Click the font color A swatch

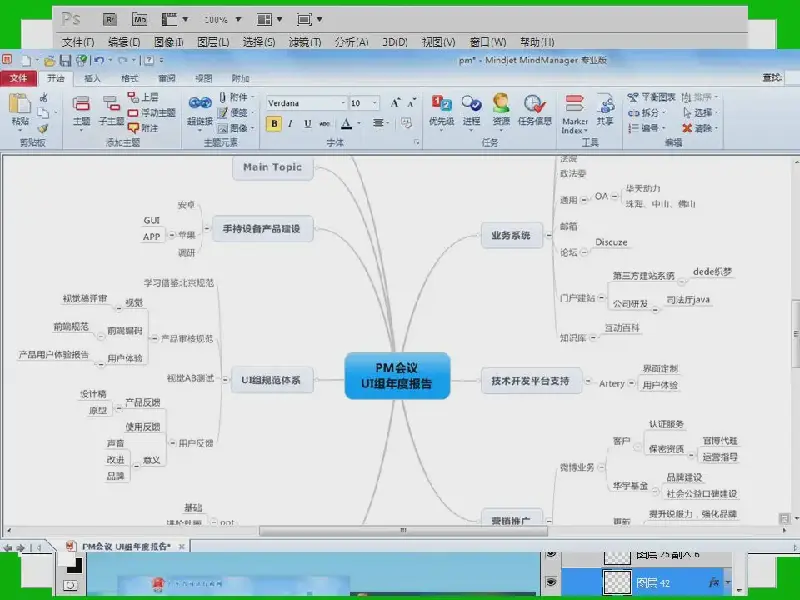[346, 124]
